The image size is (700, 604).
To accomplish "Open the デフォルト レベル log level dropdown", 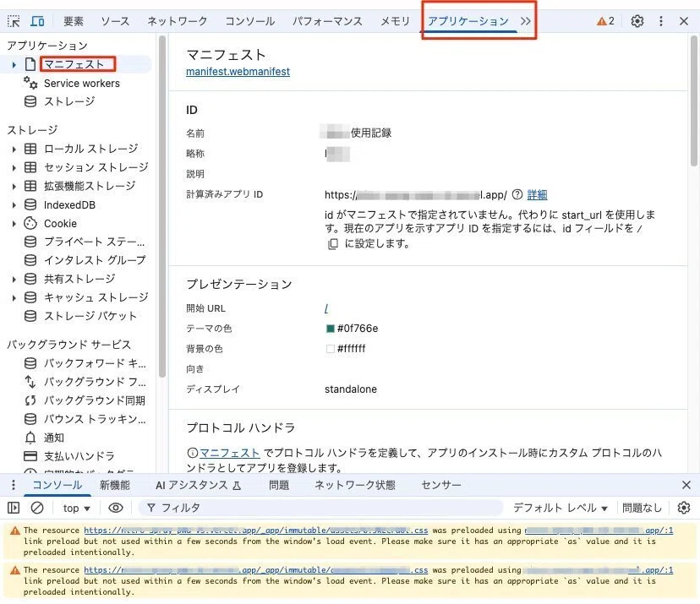I will coord(560,508).
